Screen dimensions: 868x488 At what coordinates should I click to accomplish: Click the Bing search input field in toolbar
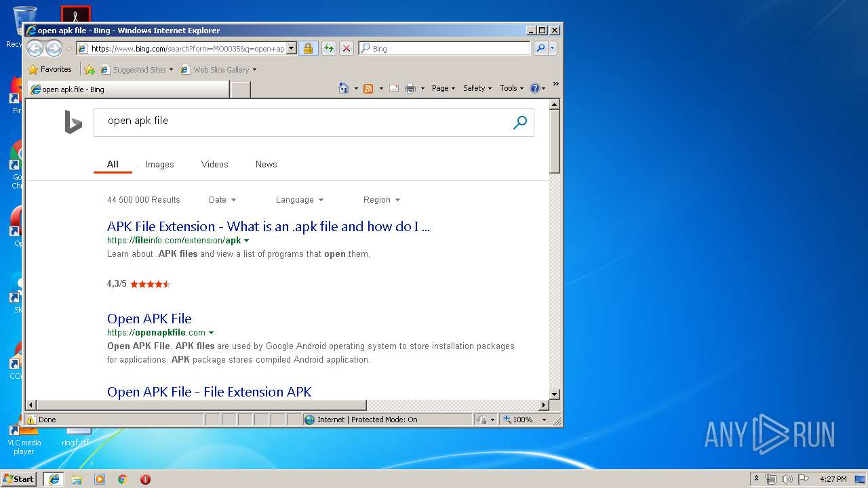tap(444, 48)
